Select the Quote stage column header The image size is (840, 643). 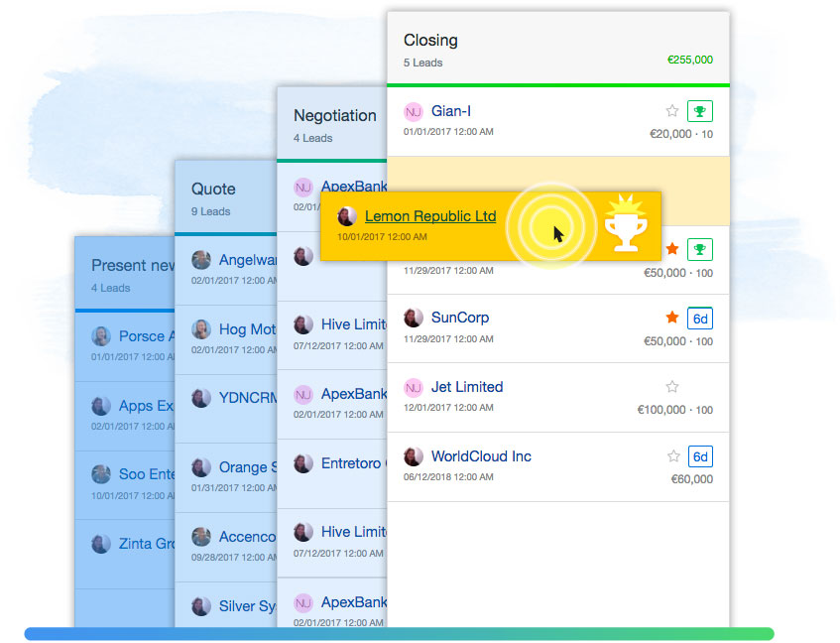coord(213,189)
